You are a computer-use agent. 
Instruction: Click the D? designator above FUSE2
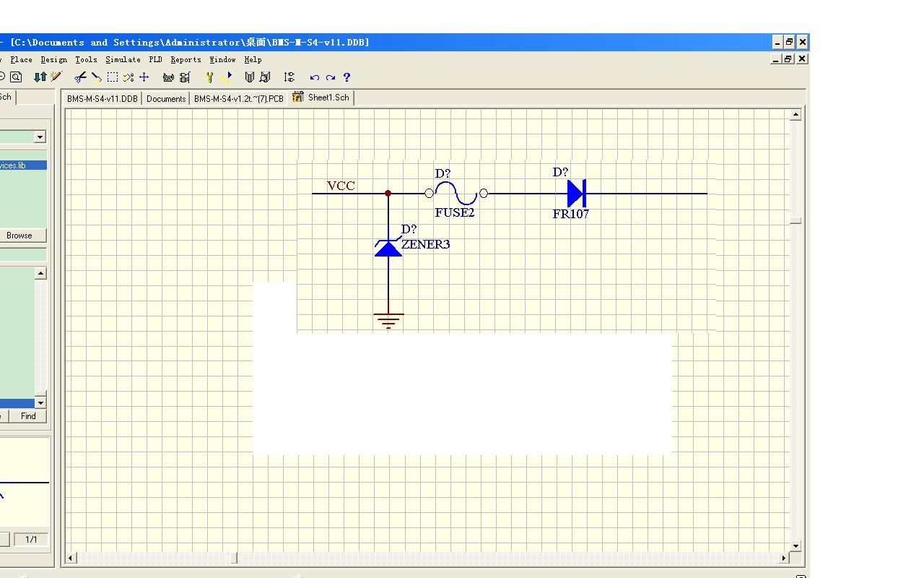point(443,174)
